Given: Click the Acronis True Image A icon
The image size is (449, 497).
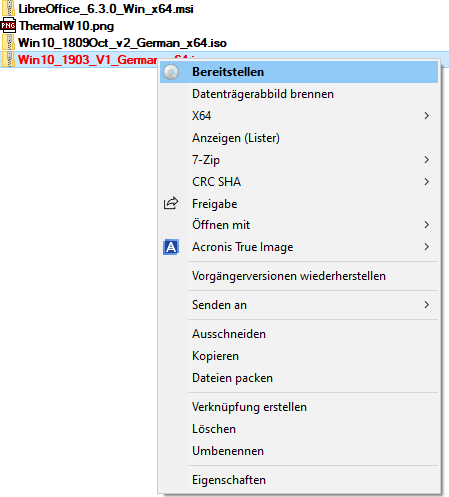Looking at the screenshot, I should click(171, 247).
